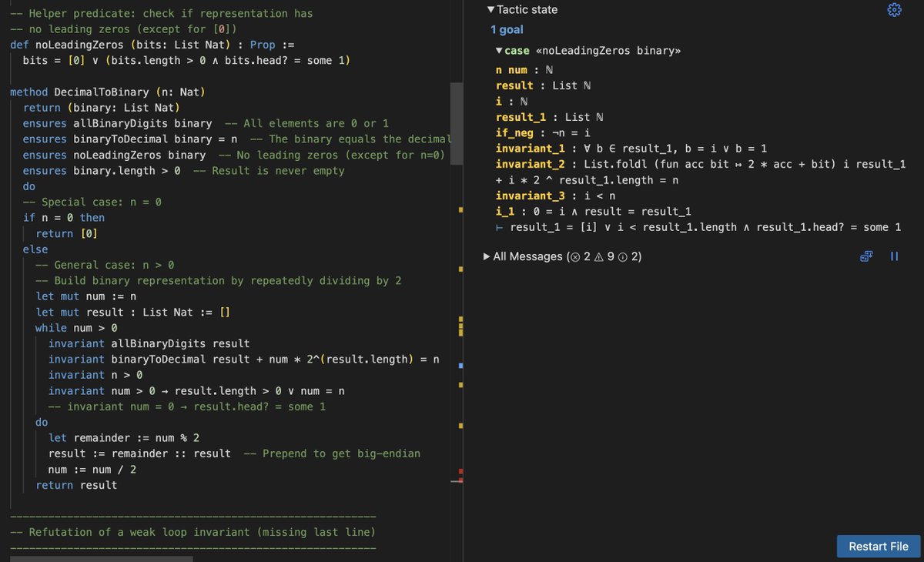Click the result_1 : List ℕ hypothesis
924x562 pixels.
[550, 117]
